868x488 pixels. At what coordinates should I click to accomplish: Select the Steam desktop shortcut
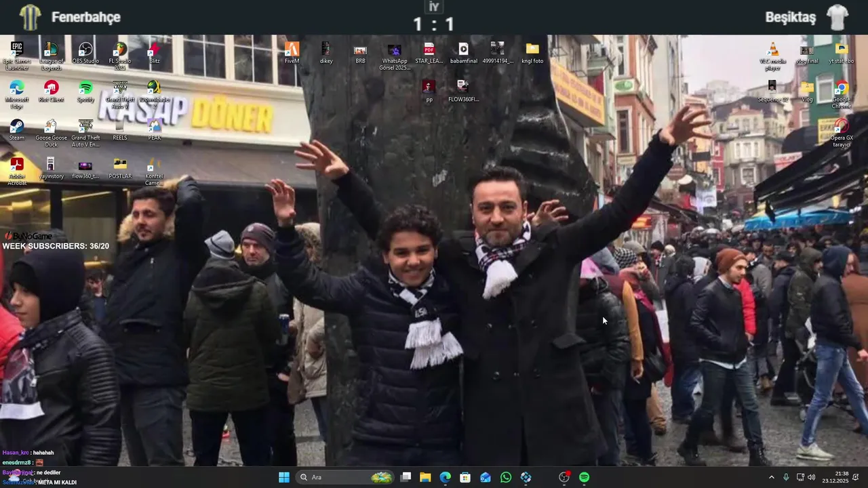point(17,130)
